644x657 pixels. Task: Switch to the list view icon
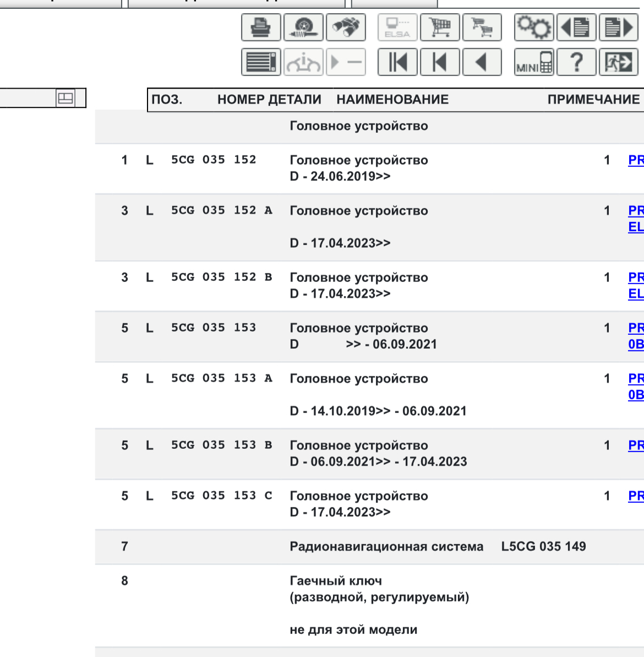click(261, 62)
